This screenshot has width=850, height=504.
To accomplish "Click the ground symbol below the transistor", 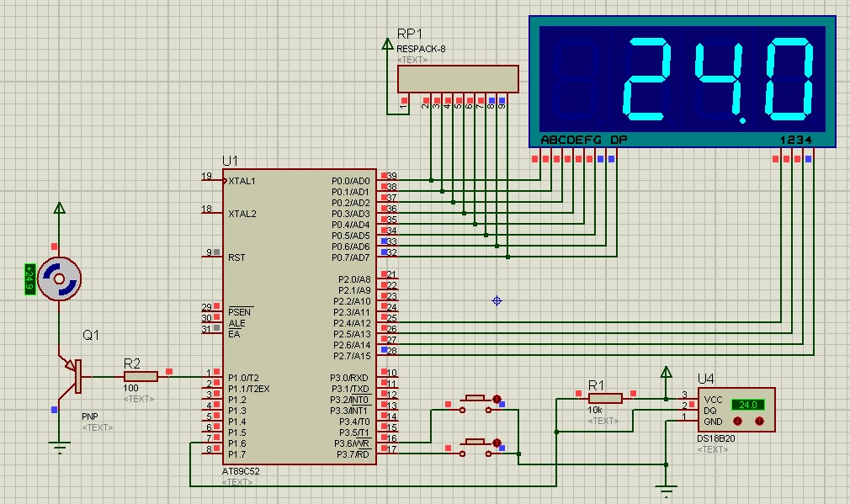I will tap(59, 448).
